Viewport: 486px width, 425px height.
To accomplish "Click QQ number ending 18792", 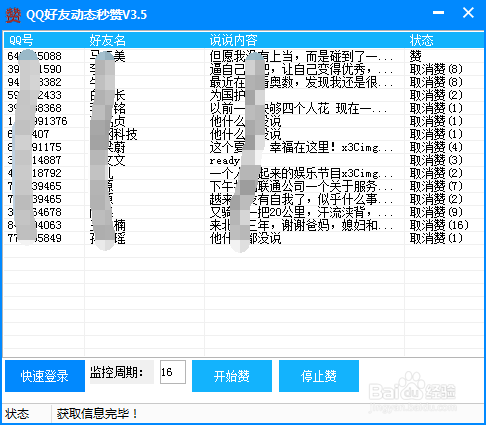I will (x=34, y=173).
